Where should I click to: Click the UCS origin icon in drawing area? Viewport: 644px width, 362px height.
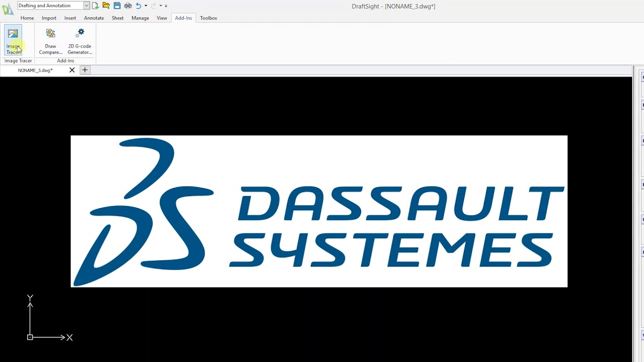pyautogui.click(x=30, y=337)
